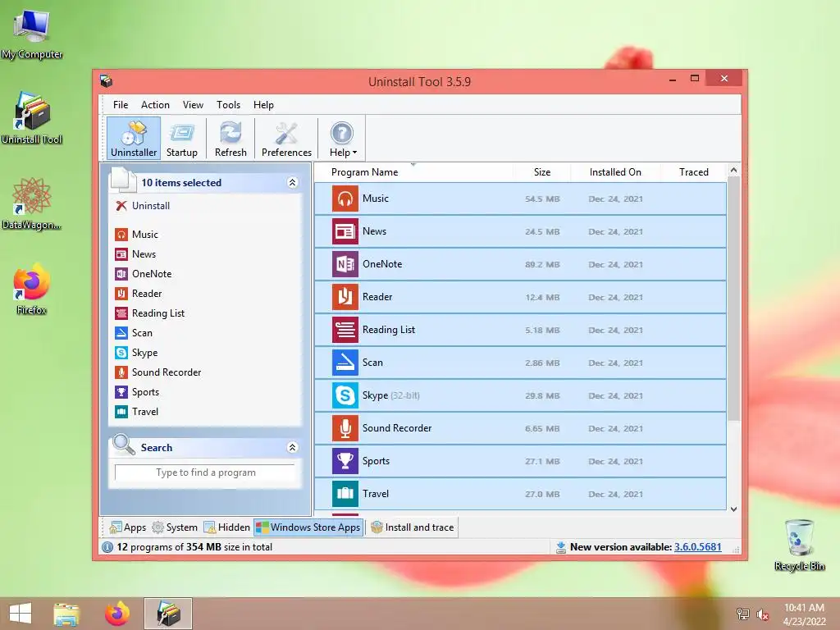Switch to the Apps tab
Image resolution: width=840 pixels, height=630 pixels.
[x=127, y=527]
